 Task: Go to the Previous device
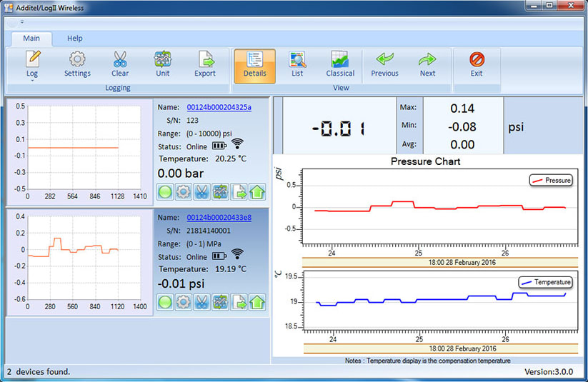pos(385,64)
